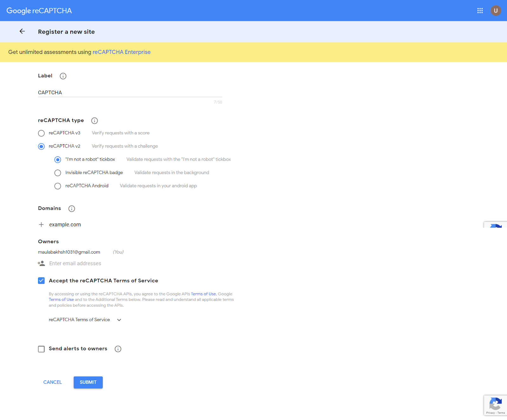Click the plus icon to add domain
The width and height of the screenshot is (507, 420).
coord(41,224)
